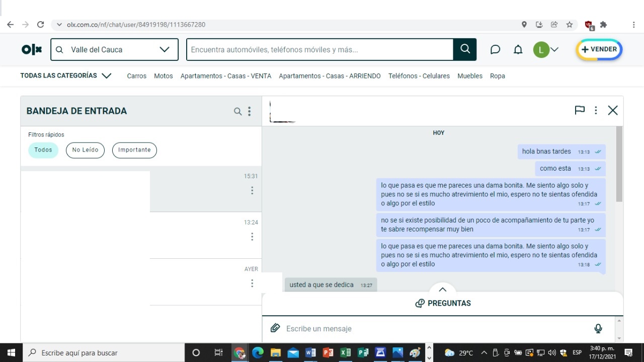Click the paperclip attach file icon
644x362 pixels.
coord(275,328)
